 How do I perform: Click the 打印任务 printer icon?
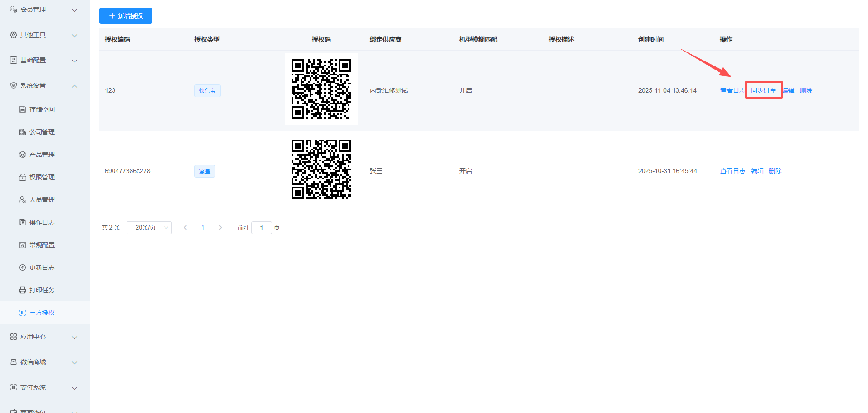coord(23,290)
